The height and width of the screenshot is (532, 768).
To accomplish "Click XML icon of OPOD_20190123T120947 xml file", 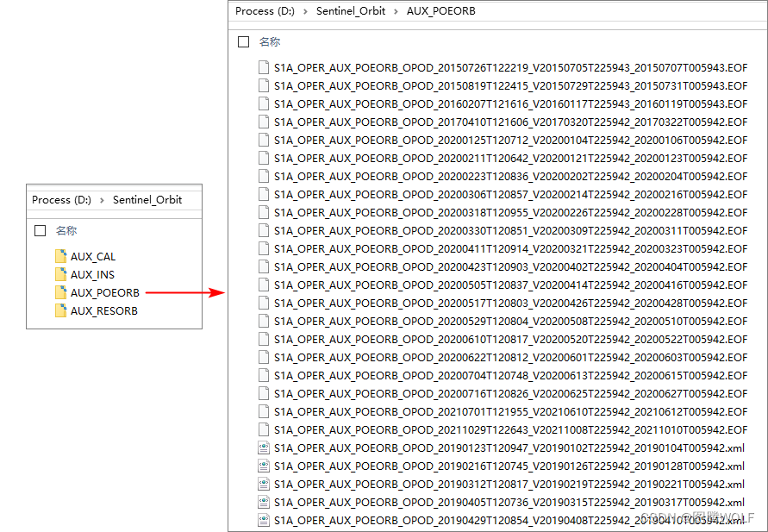I will (264, 448).
